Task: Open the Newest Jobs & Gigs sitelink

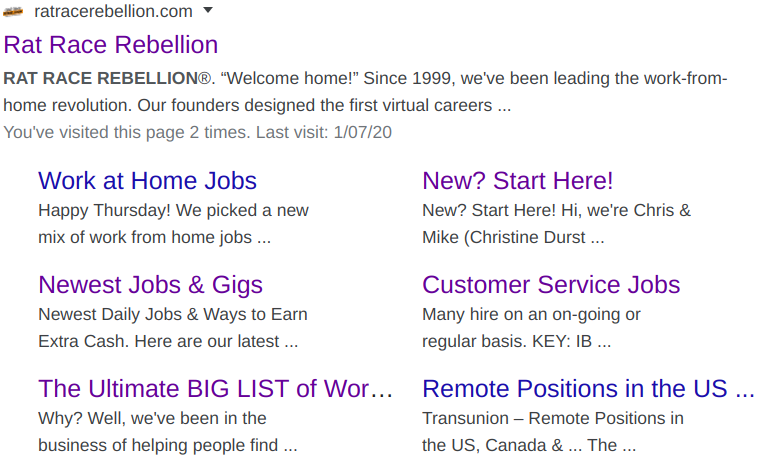Action: click(151, 285)
